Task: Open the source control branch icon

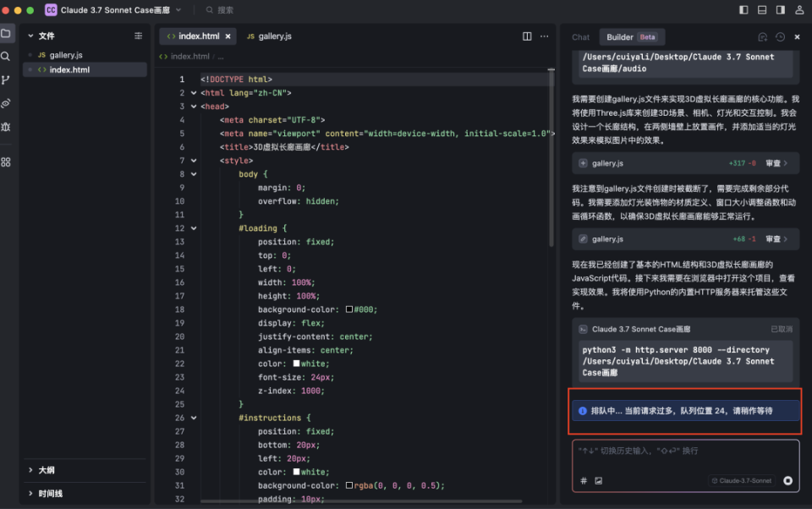Action: (6, 79)
